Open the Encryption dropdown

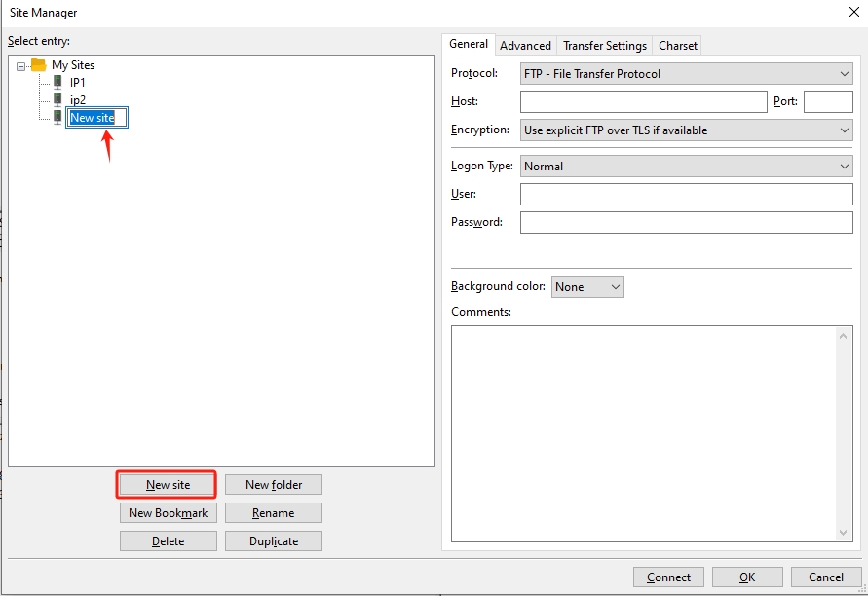[x=686, y=130]
